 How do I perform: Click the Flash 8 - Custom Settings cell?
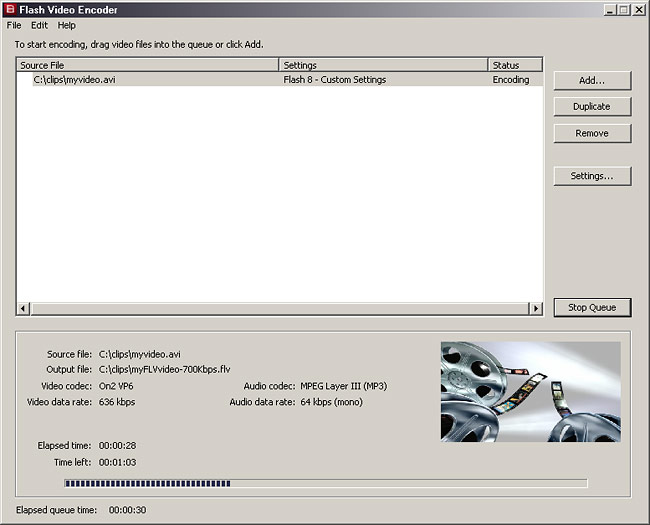pyautogui.click(x=335, y=80)
